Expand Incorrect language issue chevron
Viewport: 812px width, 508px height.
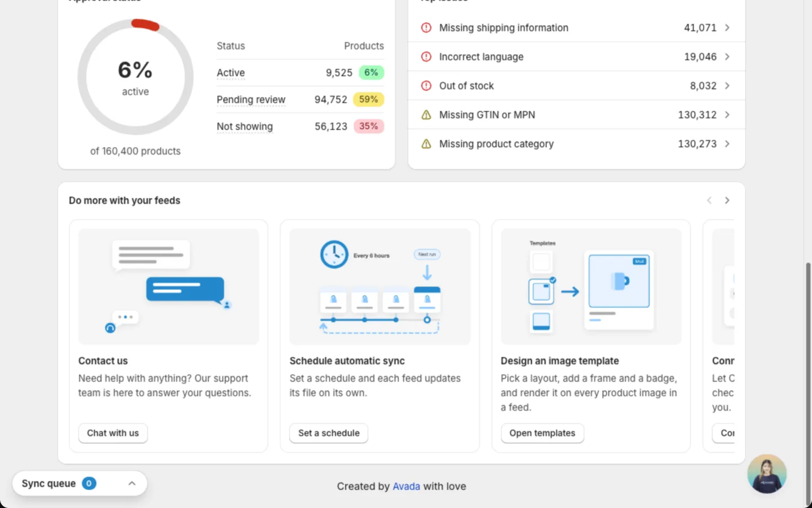coord(727,56)
